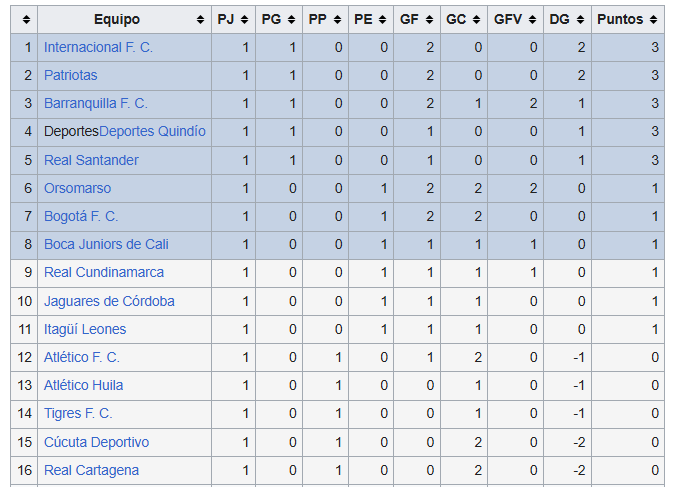Open the Patriotas team page
This screenshot has width=674, height=487.
(71, 76)
